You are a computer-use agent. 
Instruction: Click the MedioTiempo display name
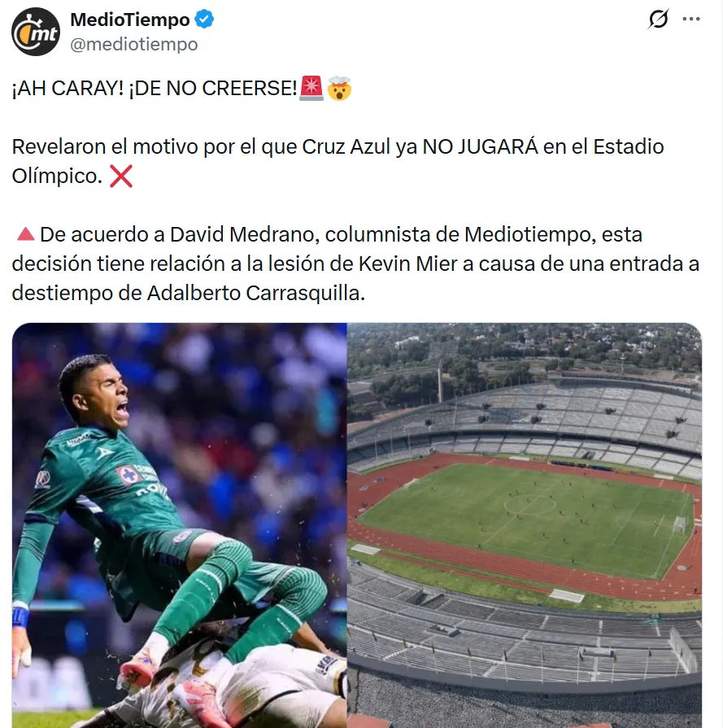point(130,20)
